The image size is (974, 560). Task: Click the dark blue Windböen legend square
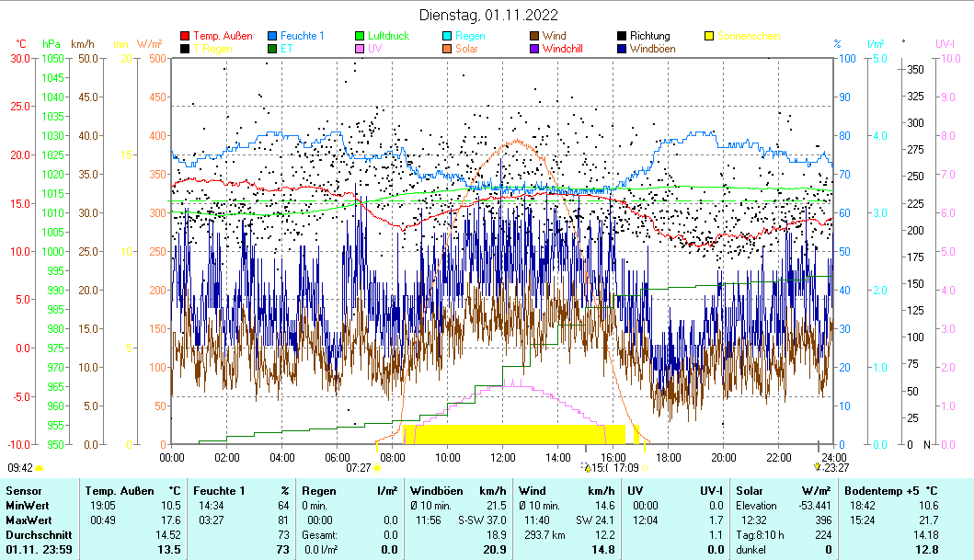[x=623, y=49]
